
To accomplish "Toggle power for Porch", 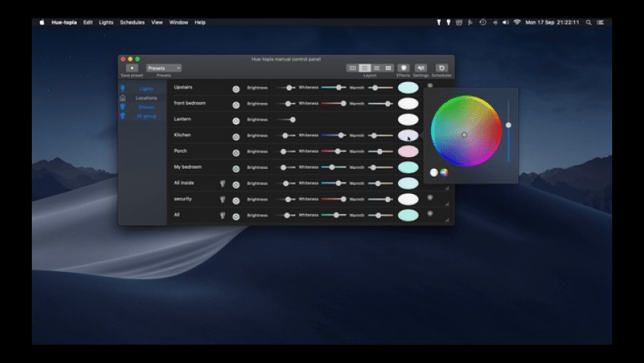I will tap(236, 153).
